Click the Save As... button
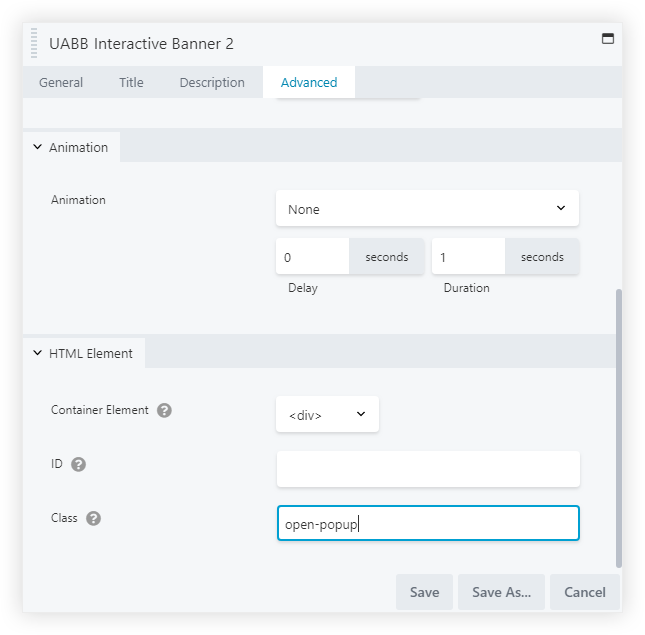Viewport: 645px width, 635px height. click(x=502, y=592)
